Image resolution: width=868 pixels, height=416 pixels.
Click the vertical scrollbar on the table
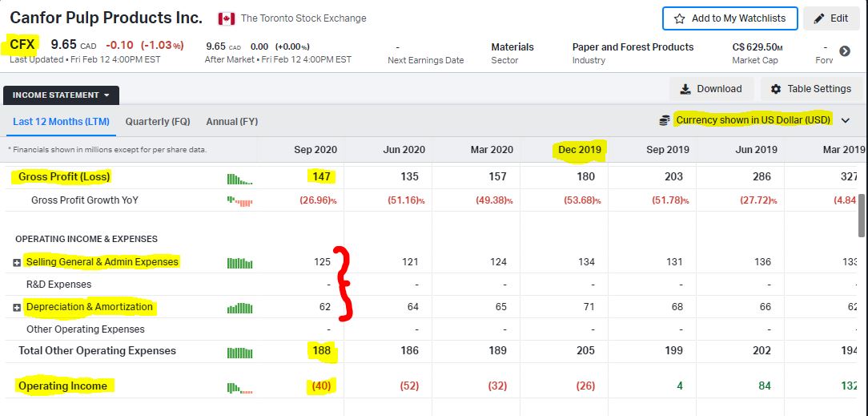click(x=862, y=216)
